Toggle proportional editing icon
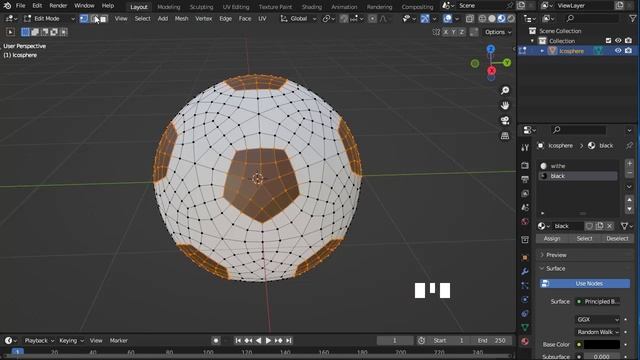640x360 pixels. pyautogui.click(x=372, y=19)
